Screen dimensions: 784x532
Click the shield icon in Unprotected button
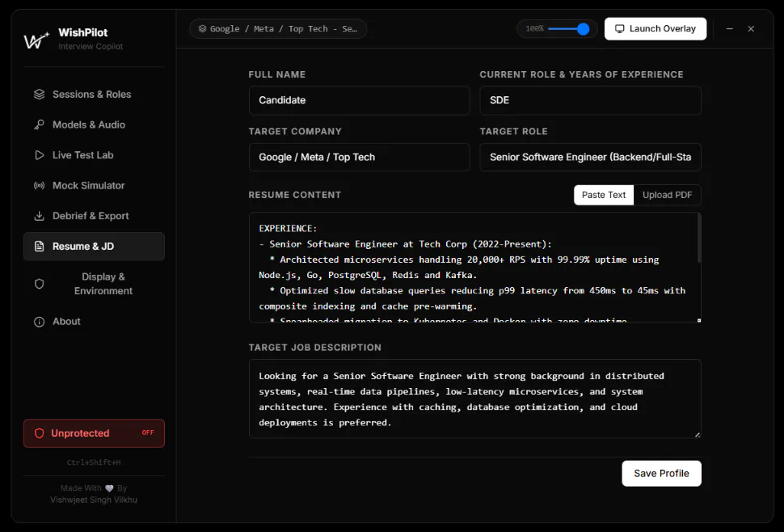click(x=39, y=433)
